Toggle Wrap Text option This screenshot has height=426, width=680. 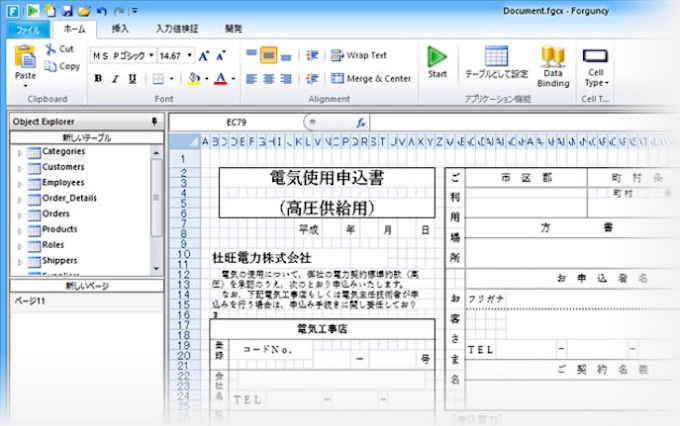337,55
